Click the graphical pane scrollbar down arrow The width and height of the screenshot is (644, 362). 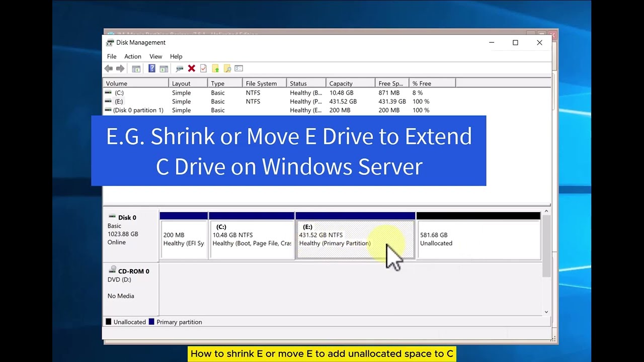(x=546, y=312)
